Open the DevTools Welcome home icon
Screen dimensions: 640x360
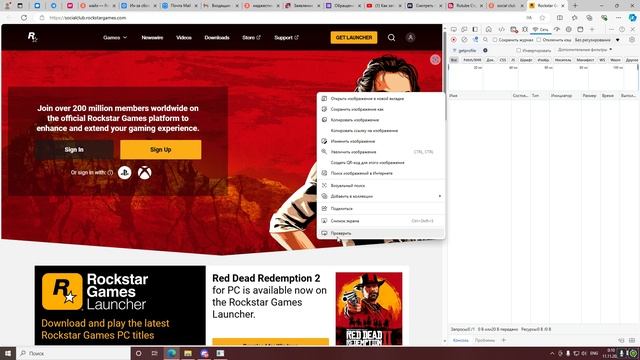tap(489, 29)
